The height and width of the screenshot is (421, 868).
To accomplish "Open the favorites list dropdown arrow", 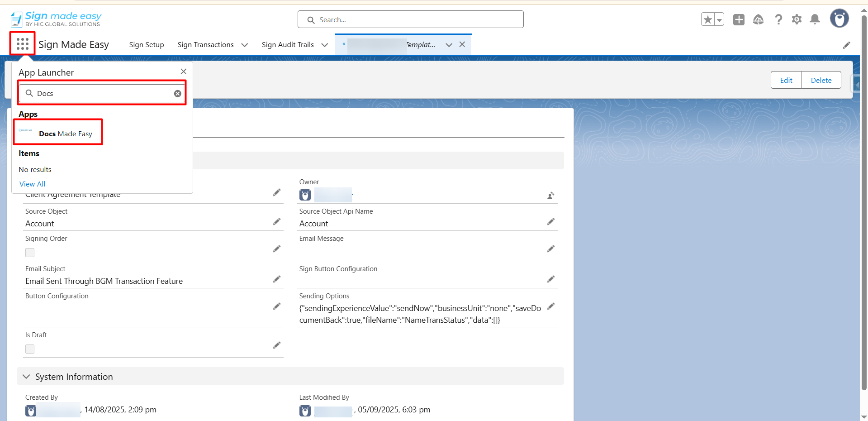I will pyautogui.click(x=719, y=19).
